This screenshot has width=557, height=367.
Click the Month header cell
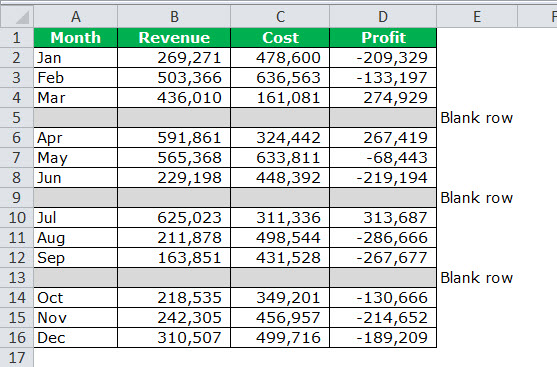click(x=76, y=38)
